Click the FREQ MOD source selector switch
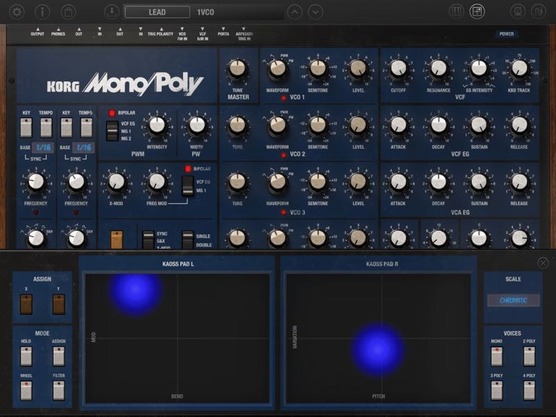 188,185
